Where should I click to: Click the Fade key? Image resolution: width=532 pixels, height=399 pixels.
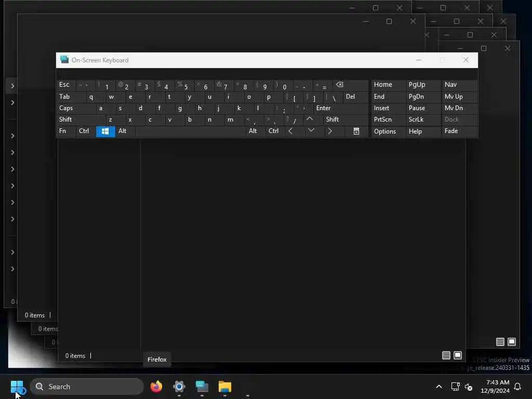(459, 131)
